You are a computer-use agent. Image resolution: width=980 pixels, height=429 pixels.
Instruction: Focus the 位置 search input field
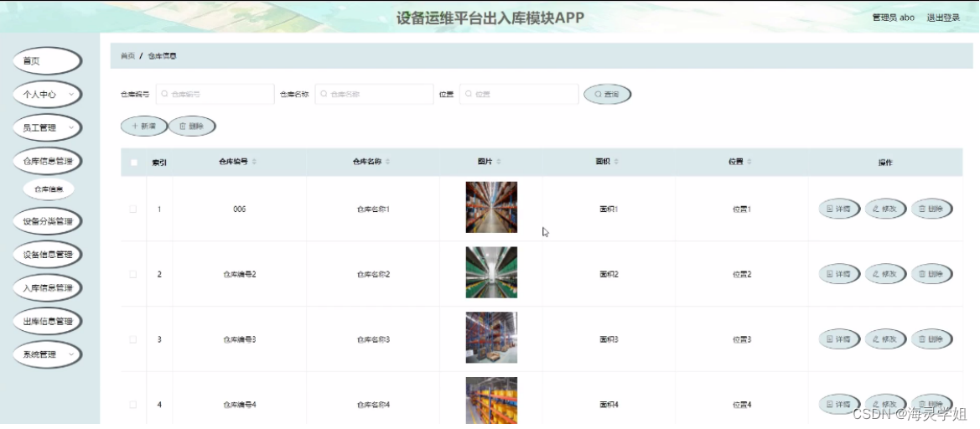coord(519,95)
